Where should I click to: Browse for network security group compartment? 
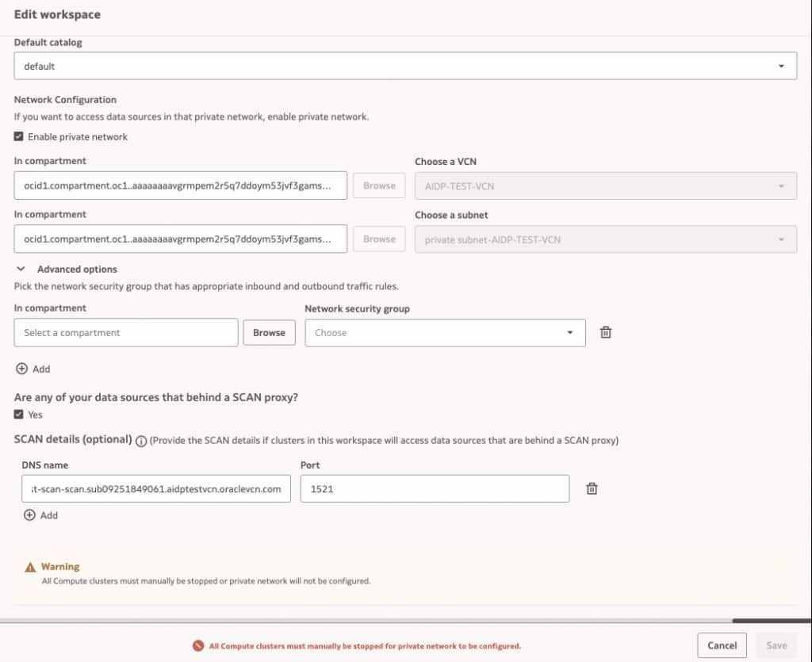coord(269,333)
